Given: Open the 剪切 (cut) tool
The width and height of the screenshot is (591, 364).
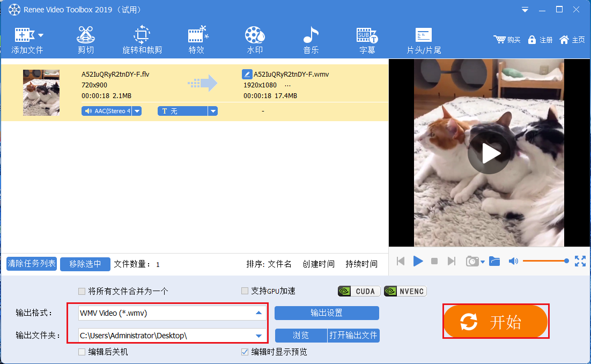Looking at the screenshot, I should [86, 40].
